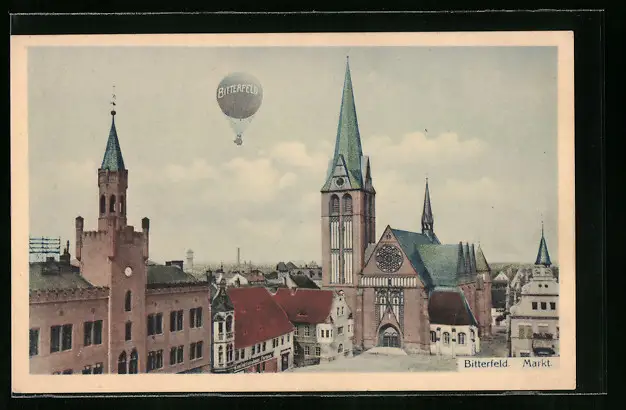Click the green turret on right building
Image resolution: width=626 pixels, height=410 pixels.
tap(542, 249)
